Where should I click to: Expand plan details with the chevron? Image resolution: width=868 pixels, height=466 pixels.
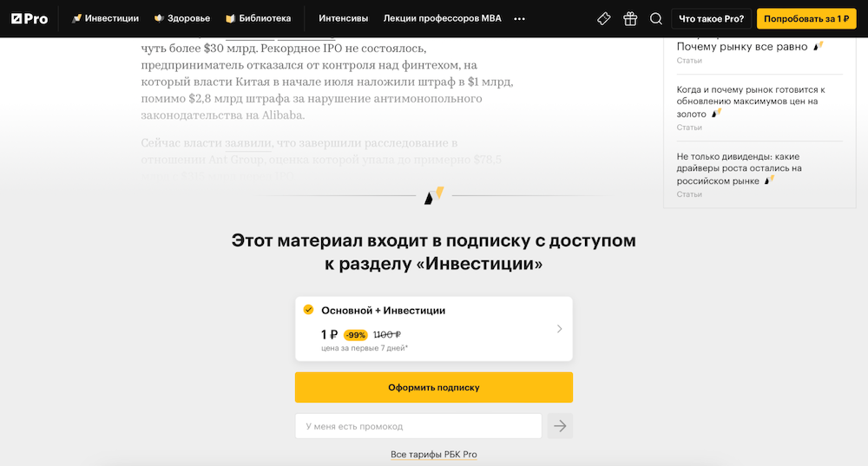[559, 329]
